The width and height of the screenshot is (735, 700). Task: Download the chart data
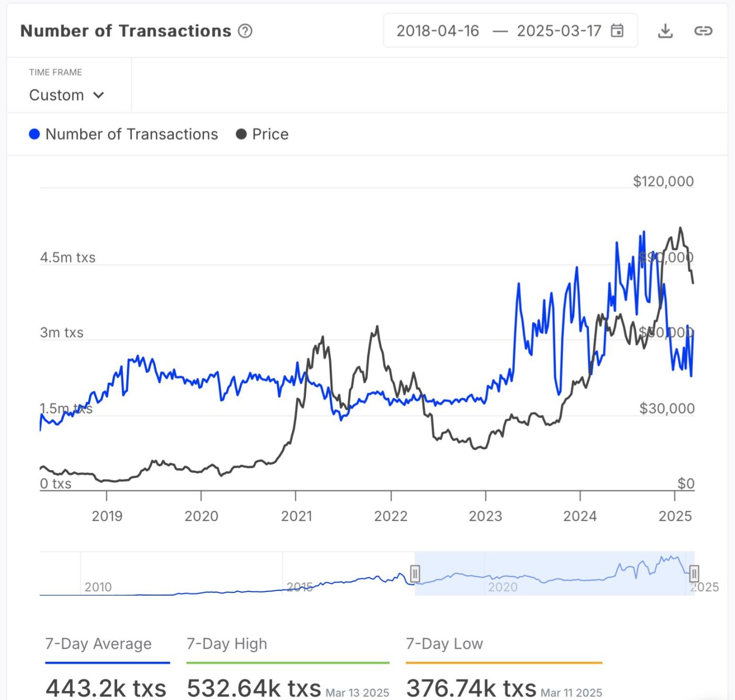tap(665, 31)
